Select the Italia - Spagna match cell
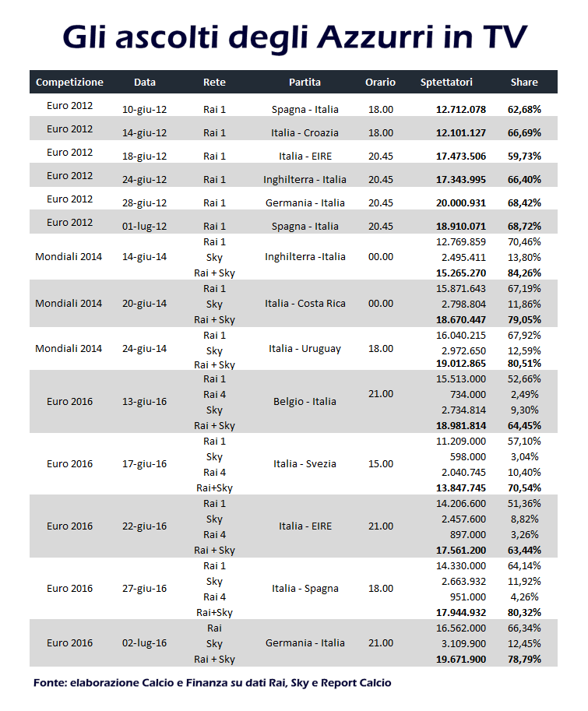 tap(305, 588)
